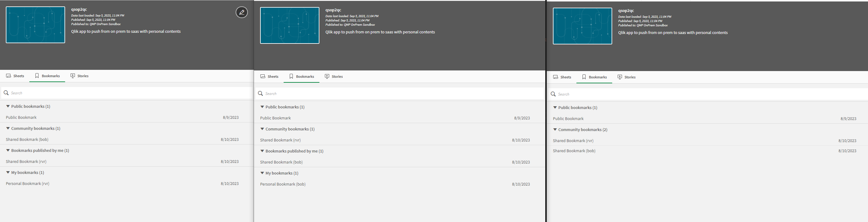Click the app thumbnail in left panel
Viewport: 868px width, 222px height.
click(35, 24)
